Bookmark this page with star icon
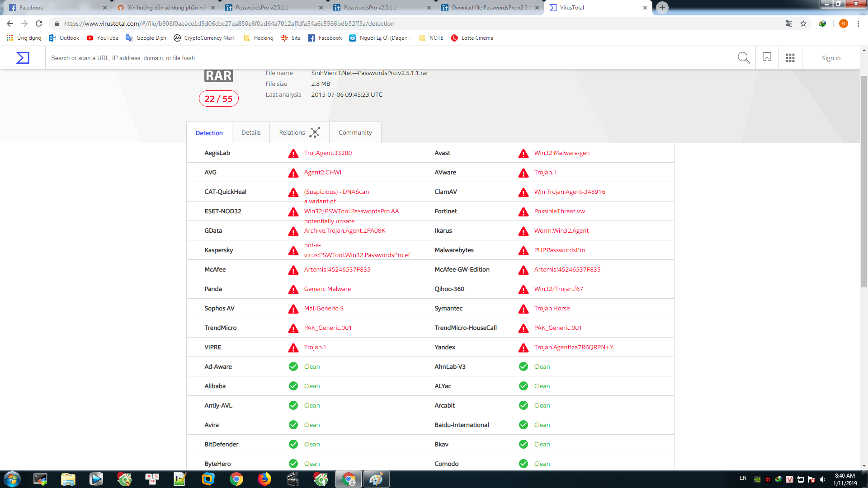Image resolution: width=868 pixels, height=488 pixels. click(x=803, y=23)
